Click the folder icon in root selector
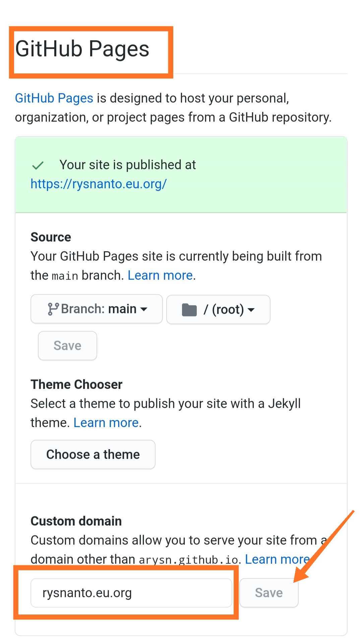Image resolution: width=362 pixels, height=644 pixels. pyautogui.click(x=189, y=309)
